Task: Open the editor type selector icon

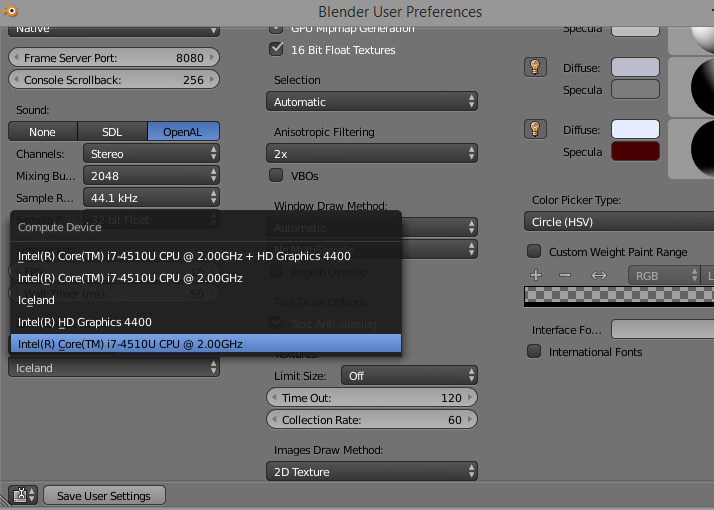Action: 22,495
